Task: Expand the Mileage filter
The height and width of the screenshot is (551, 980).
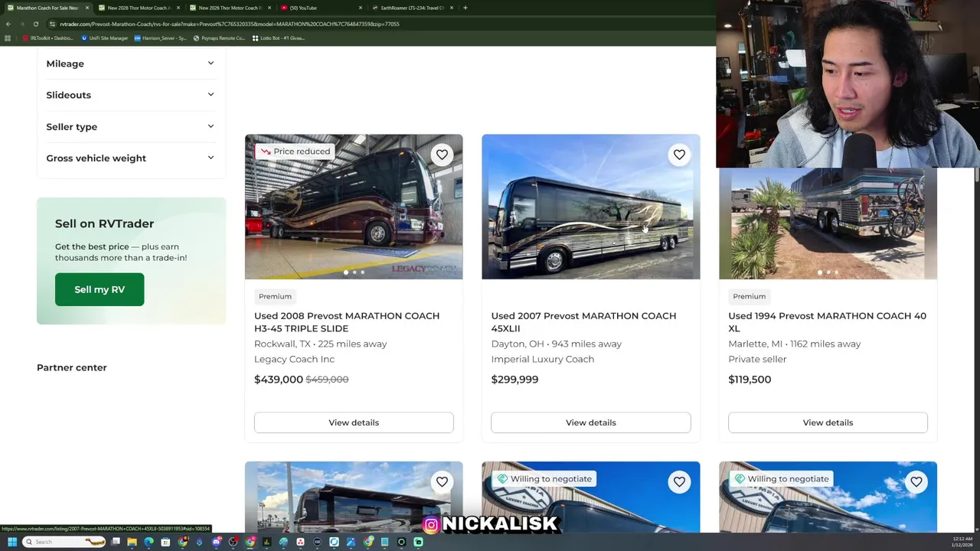Action: tap(130, 64)
